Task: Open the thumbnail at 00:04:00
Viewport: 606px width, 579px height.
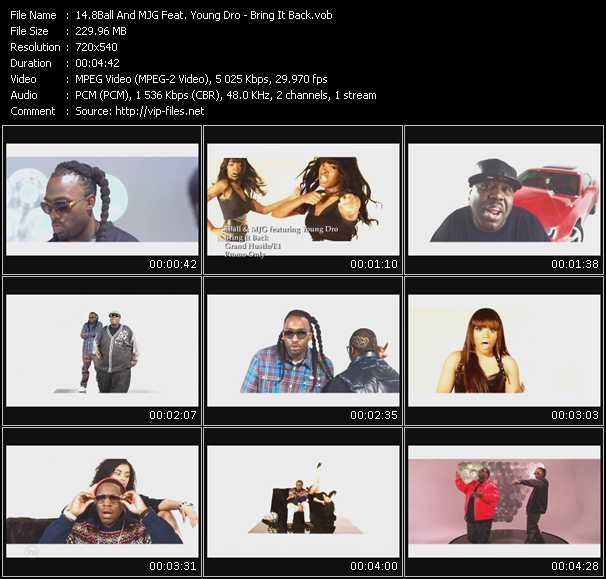Action: coord(303,501)
